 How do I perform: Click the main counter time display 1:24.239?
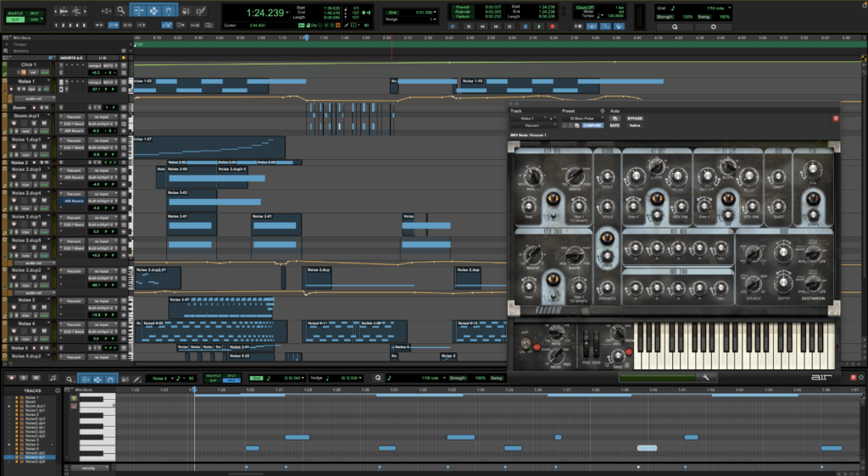click(x=265, y=14)
